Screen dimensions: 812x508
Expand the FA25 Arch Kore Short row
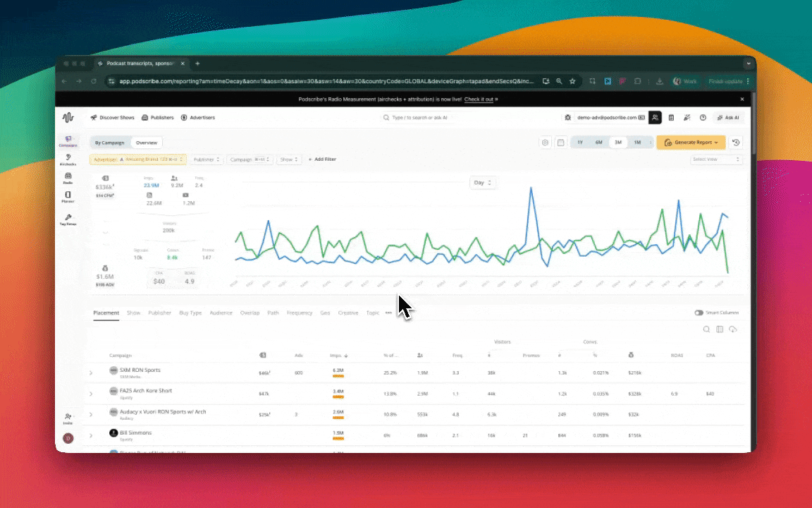[x=91, y=394]
